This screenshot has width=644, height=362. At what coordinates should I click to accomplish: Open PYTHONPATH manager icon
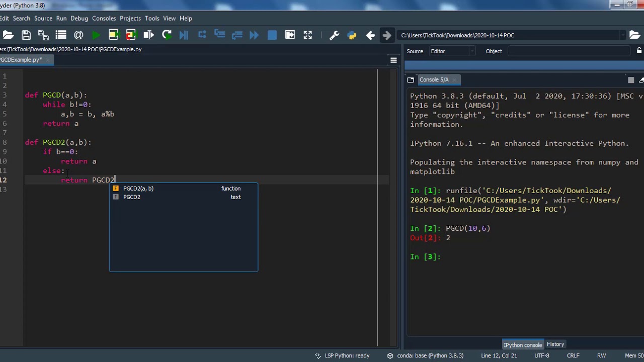352,35
